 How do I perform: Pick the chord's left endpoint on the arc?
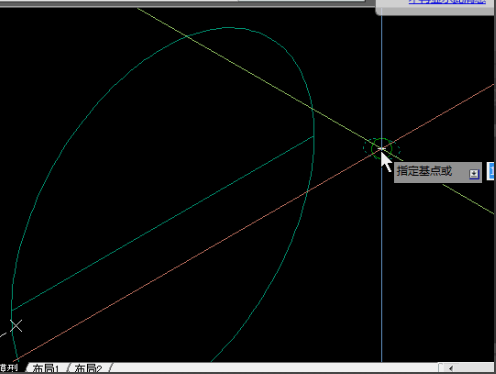[x=12, y=311]
